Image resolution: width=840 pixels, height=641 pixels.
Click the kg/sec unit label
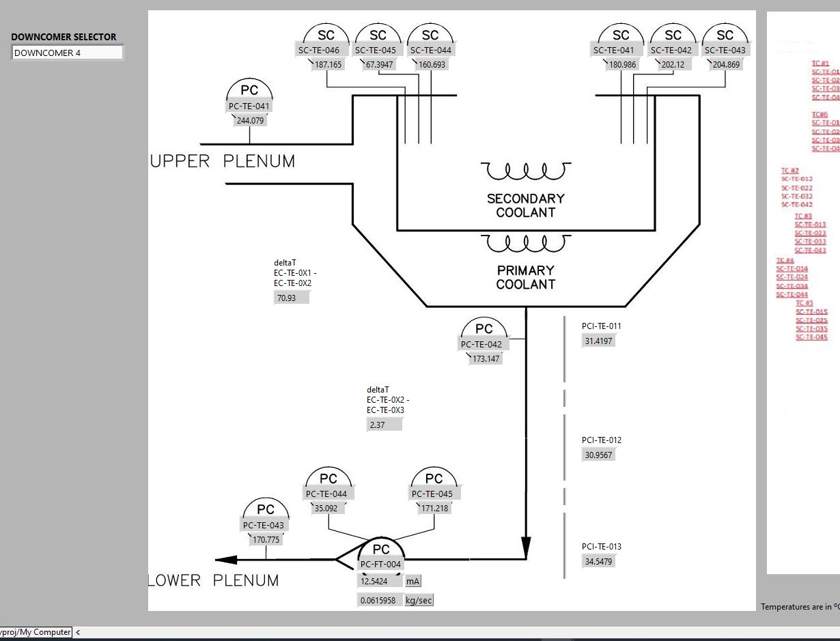click(x=419, y=601)
